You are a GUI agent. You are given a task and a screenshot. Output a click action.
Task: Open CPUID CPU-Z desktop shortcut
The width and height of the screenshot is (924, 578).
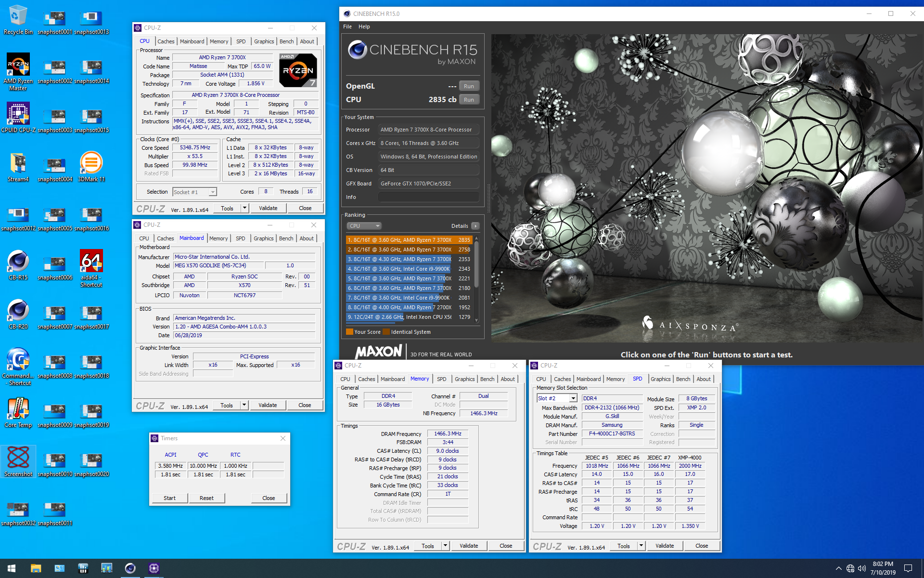coord(18,117)
